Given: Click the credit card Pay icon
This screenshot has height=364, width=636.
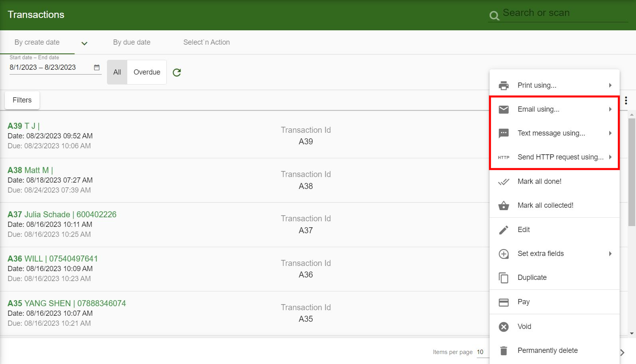Looking at the screenshot, I should (x=504, y=303).
